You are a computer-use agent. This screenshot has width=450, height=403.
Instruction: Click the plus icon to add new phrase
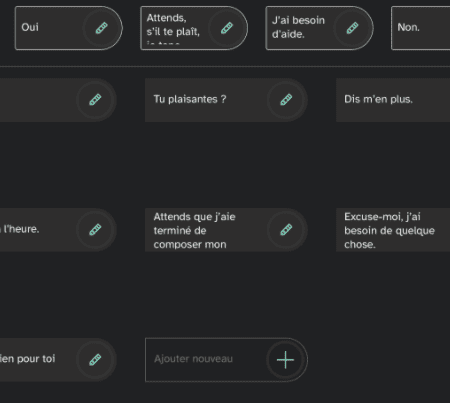point(286,360)
